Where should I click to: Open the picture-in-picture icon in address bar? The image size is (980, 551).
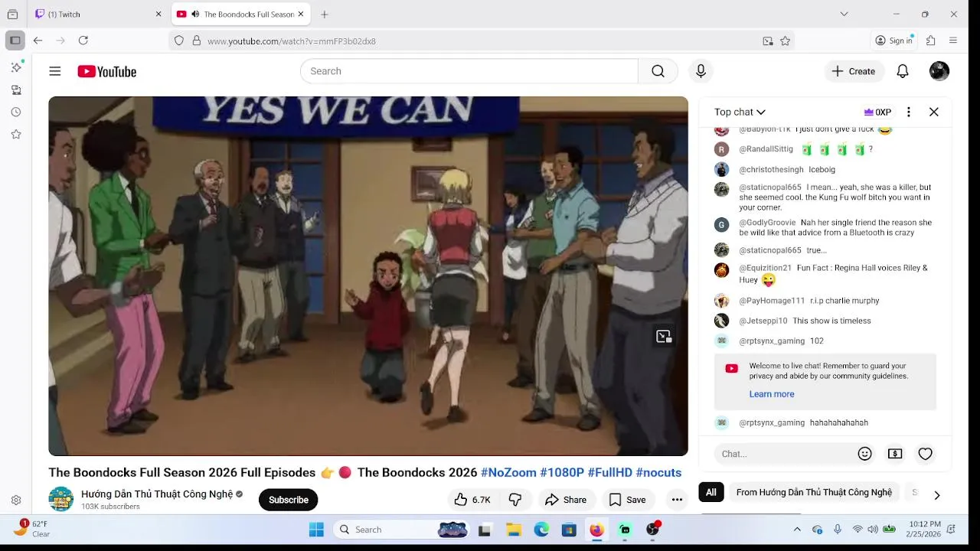pyautogui.click(x=768, y=41)
